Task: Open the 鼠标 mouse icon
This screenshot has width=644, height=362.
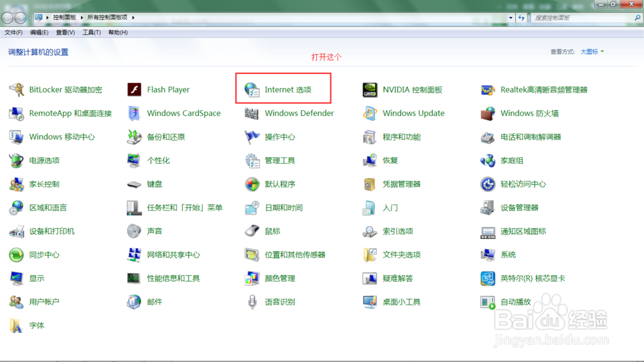Action: [x=252, y=231]
